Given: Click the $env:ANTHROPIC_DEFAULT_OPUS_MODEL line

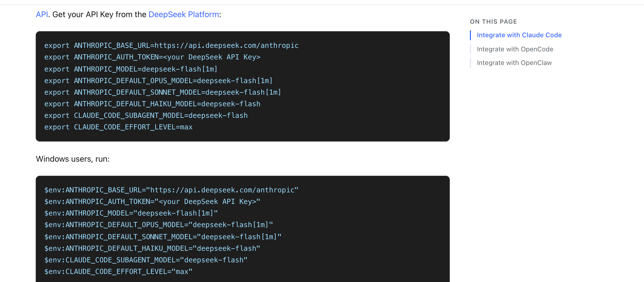Looking at the screenshot, I should tap(158, 225).
